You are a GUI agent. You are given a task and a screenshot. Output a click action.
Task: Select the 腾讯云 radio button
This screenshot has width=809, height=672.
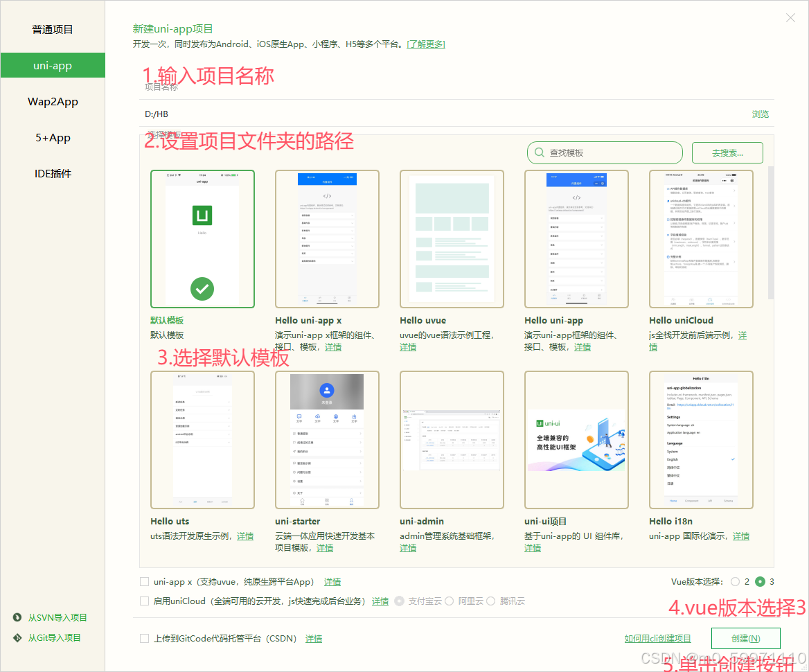(490, 601)
